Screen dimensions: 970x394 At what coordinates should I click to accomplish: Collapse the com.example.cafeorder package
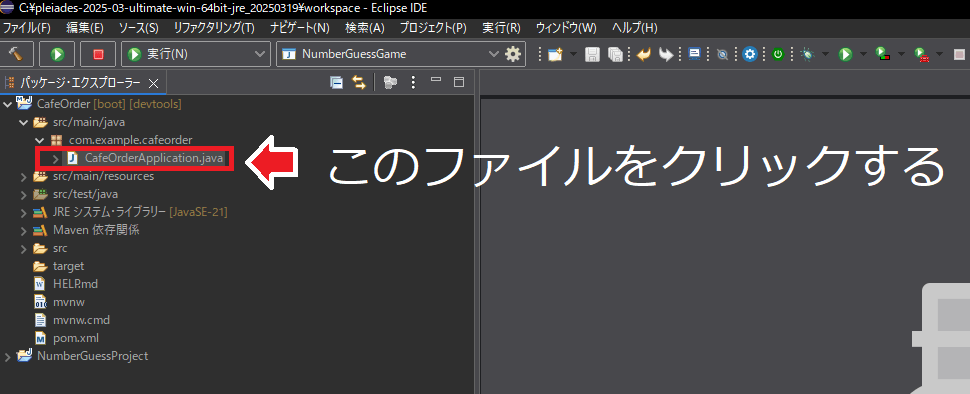pyautogui.click(x=40, y=140)
